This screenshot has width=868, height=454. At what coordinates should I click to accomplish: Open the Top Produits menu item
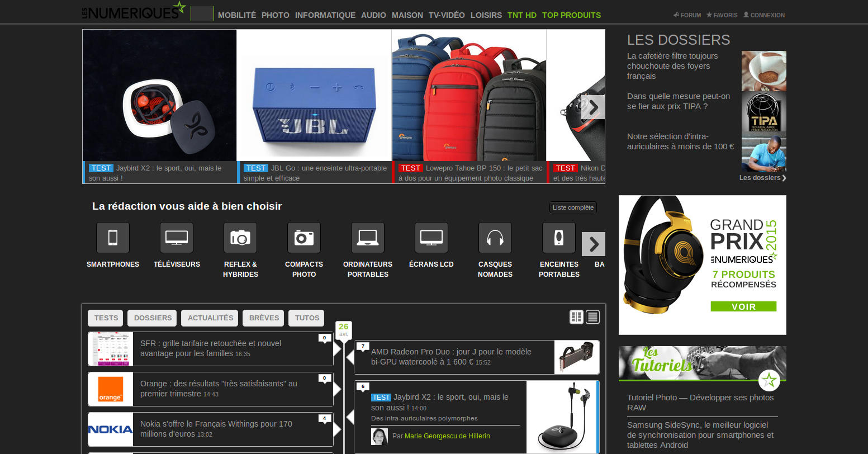(571, 15)
